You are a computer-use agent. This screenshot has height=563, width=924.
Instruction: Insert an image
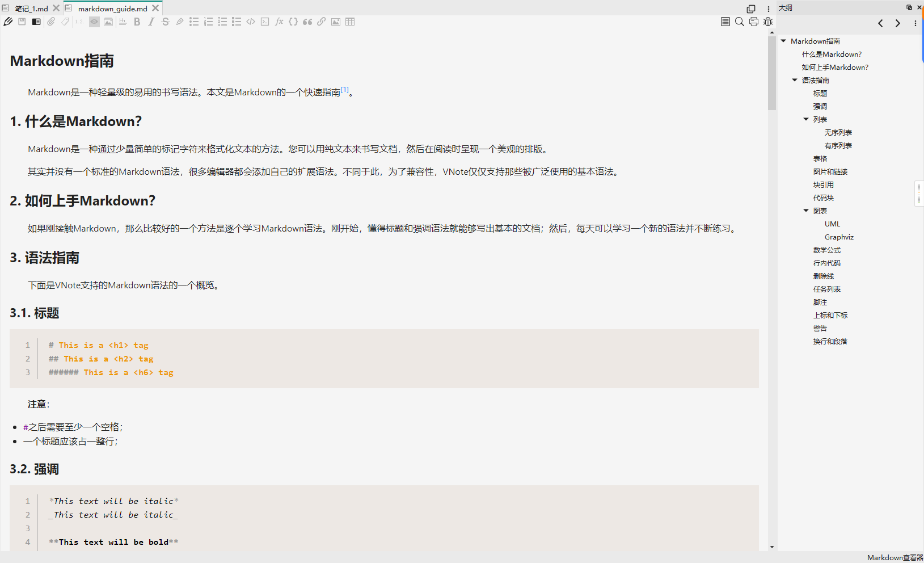click(x=336, y=22)
